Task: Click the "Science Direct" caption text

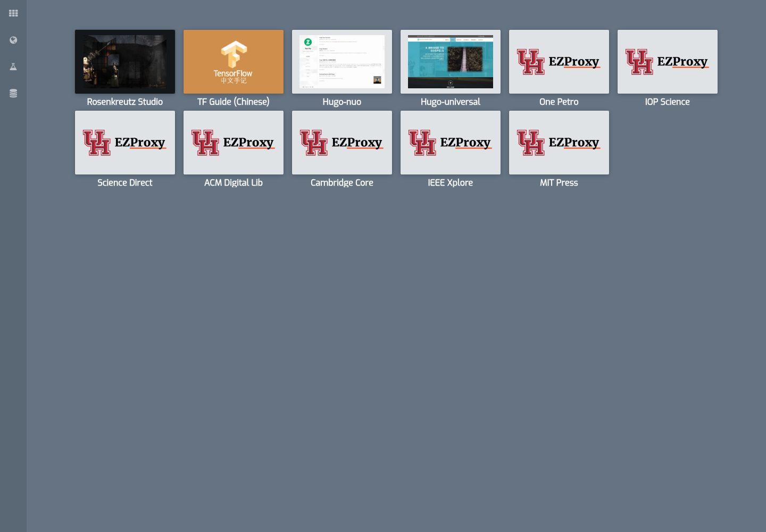Action: [125, 182]
